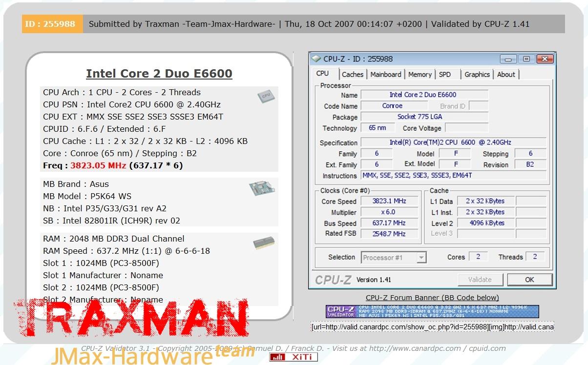This screenshot has height=365, width=588.
Task: Click the MB Model : P5K64 WS line
Action: click(88, 196)
